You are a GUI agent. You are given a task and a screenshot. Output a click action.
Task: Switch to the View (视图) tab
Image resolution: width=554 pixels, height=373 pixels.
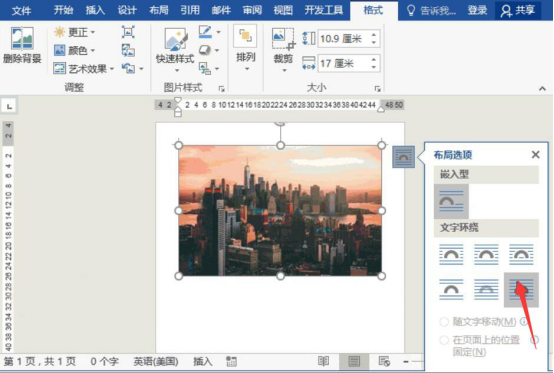(283, 10)
